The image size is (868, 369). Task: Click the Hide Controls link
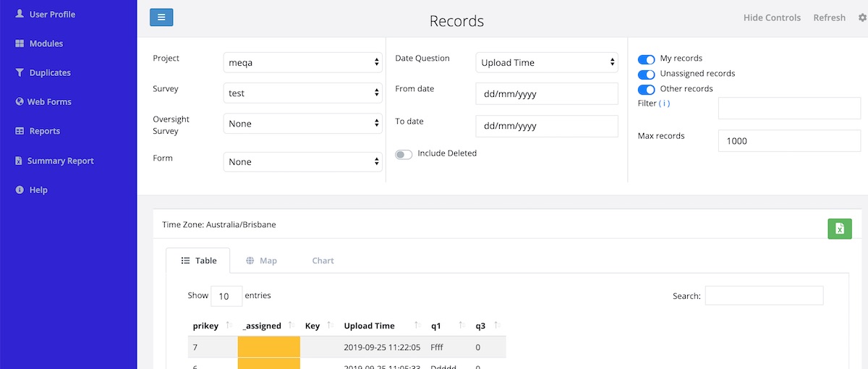(x=772, y=18)
